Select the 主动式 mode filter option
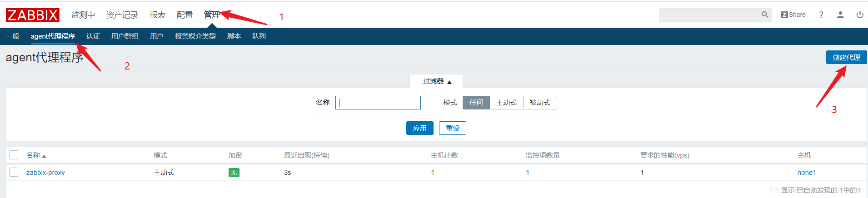Screen dimensions: 868x198 pyautogui.click(x=506, y=103)
